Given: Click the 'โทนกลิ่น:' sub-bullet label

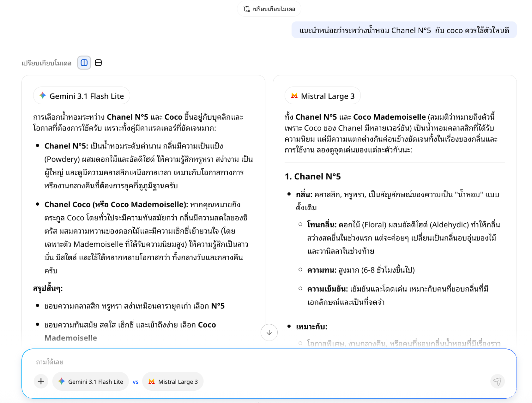Looking at the screenshot, I should click(322, 225).
